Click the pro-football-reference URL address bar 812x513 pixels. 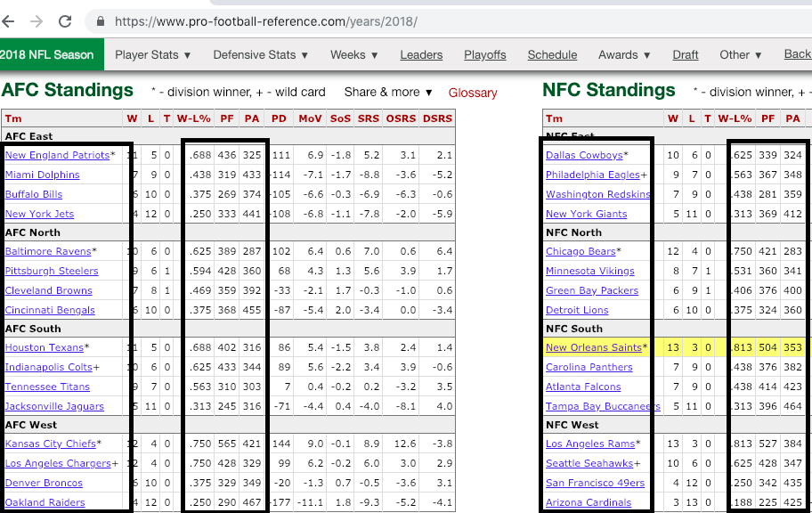[266, 21]
